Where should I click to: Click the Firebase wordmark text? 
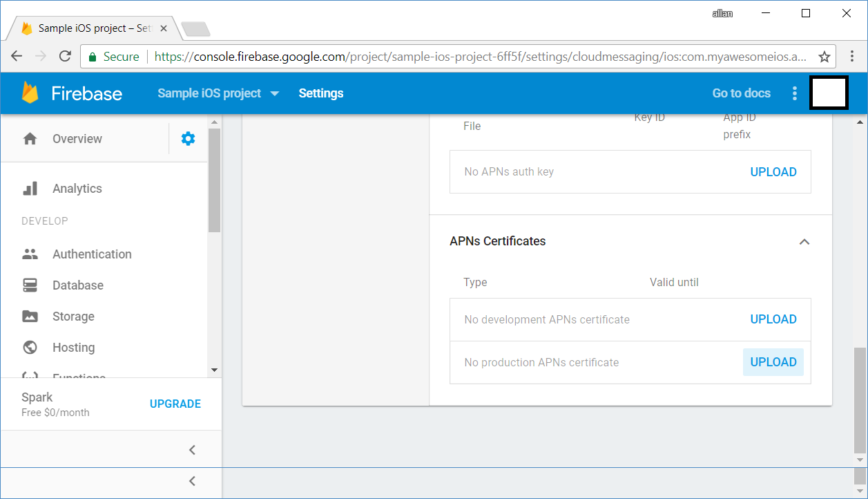tap(87, 93)
